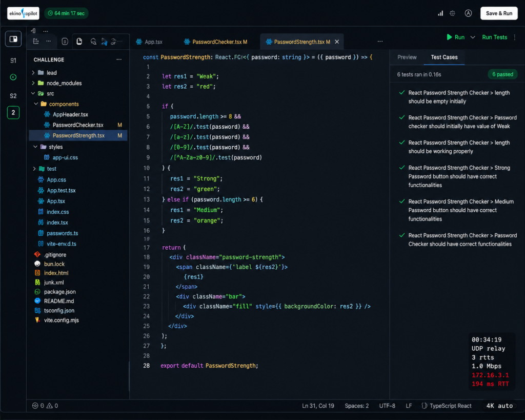The width and height of the screenshot is (525, 420).
Task: Select the green boxed 2 step
Action: point(13,112)
